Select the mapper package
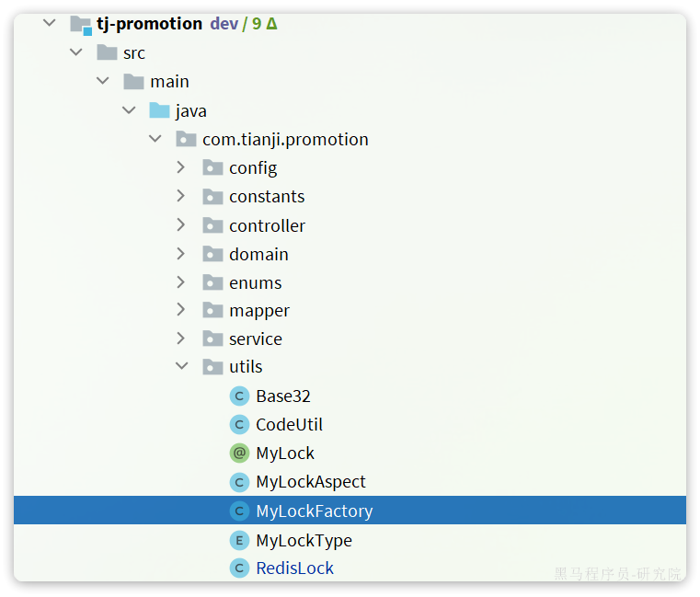The height and width of the screenshot is (597, 700). click(x=259, y=311)
